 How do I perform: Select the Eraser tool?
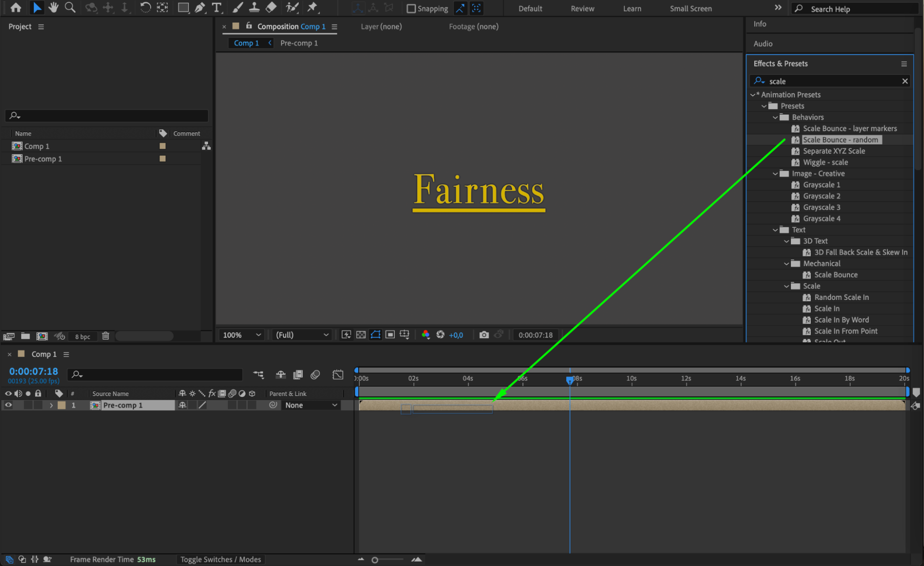click(x=271, y=7)
